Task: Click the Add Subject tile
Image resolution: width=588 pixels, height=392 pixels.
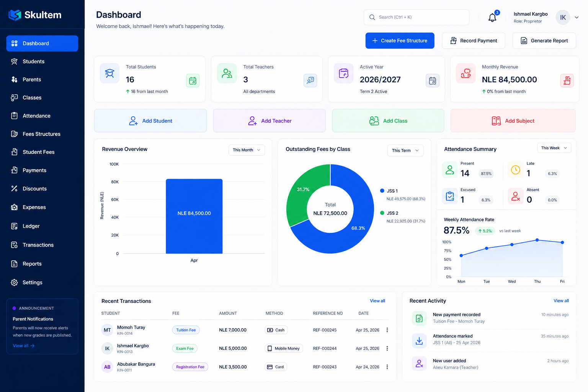Action: [x=513, y=121]
